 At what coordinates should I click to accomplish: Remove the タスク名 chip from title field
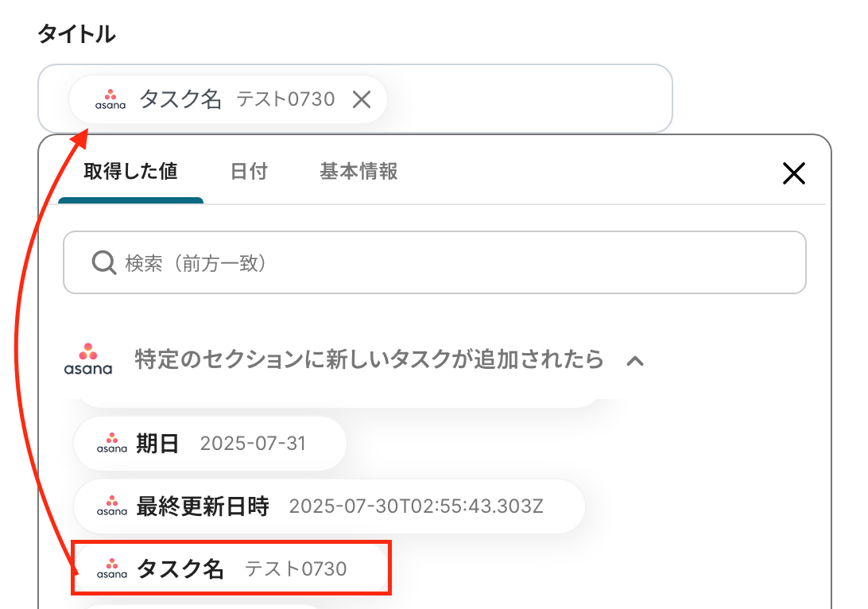coord(362,99)
